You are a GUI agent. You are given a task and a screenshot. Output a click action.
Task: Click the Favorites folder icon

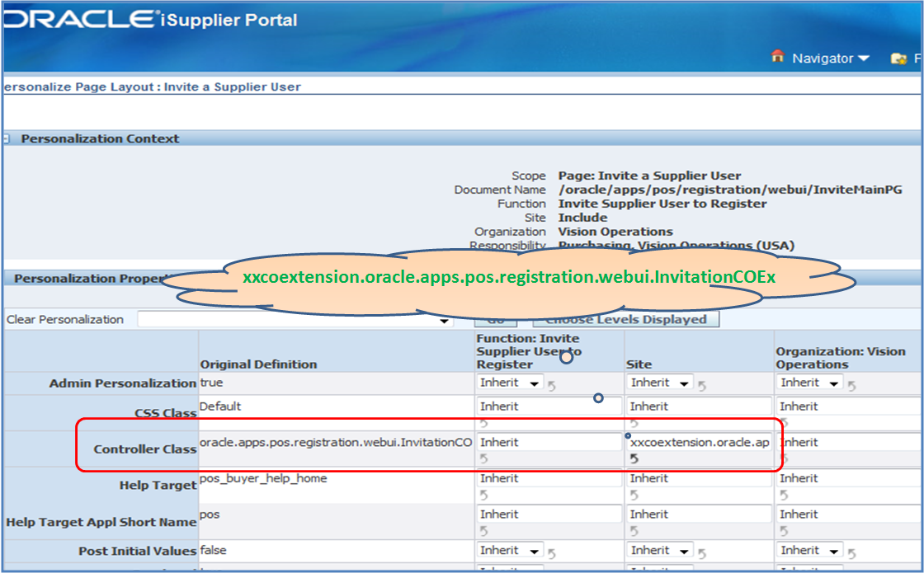point(898,59)
